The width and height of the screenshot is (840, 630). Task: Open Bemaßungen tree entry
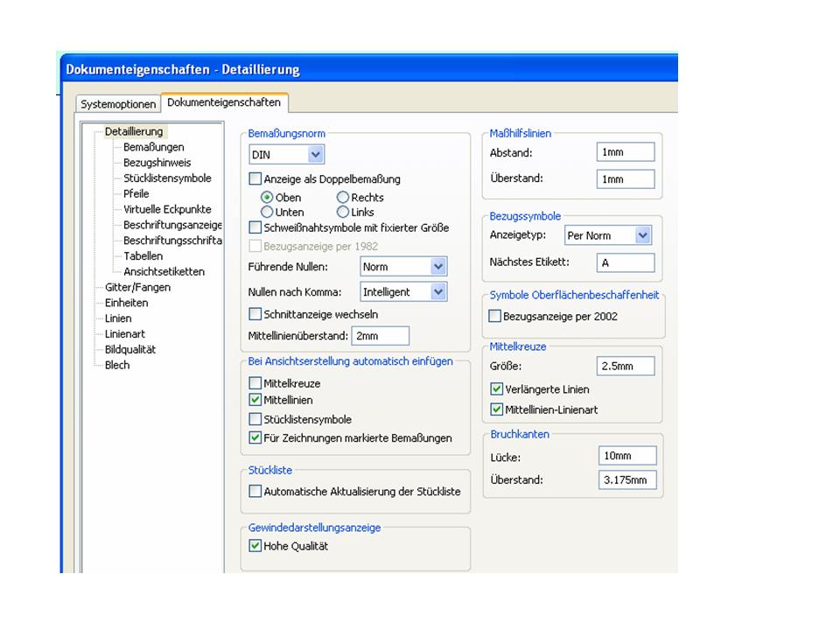pyautogui.click(x=154, y=147)
